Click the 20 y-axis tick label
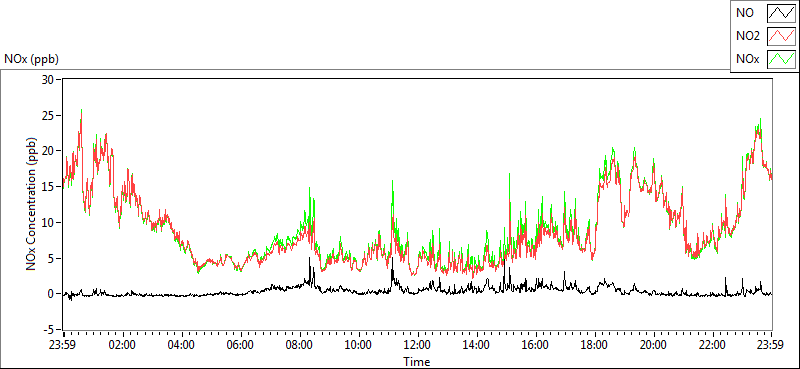 tap(49, 151)
